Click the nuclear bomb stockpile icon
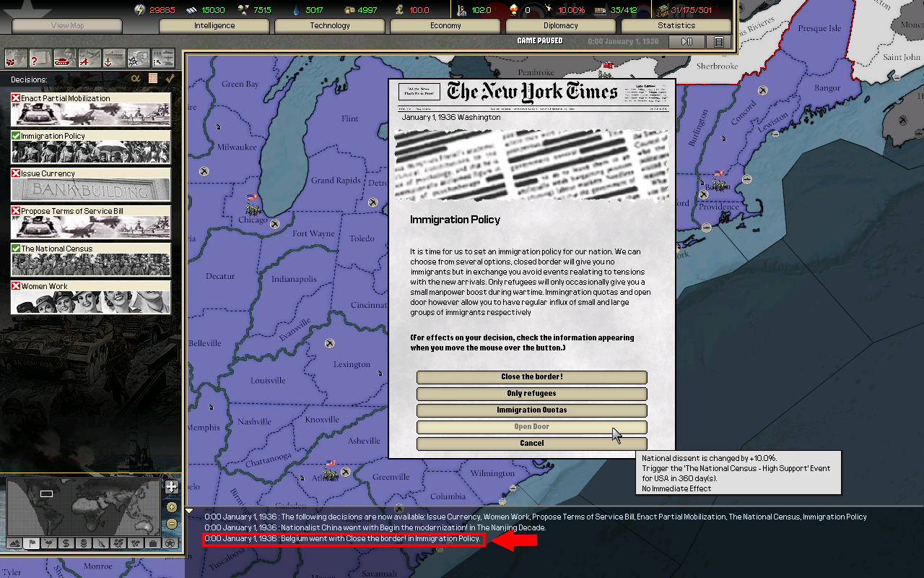The width and height of the screenshot is (924, 578). point(514,10)
